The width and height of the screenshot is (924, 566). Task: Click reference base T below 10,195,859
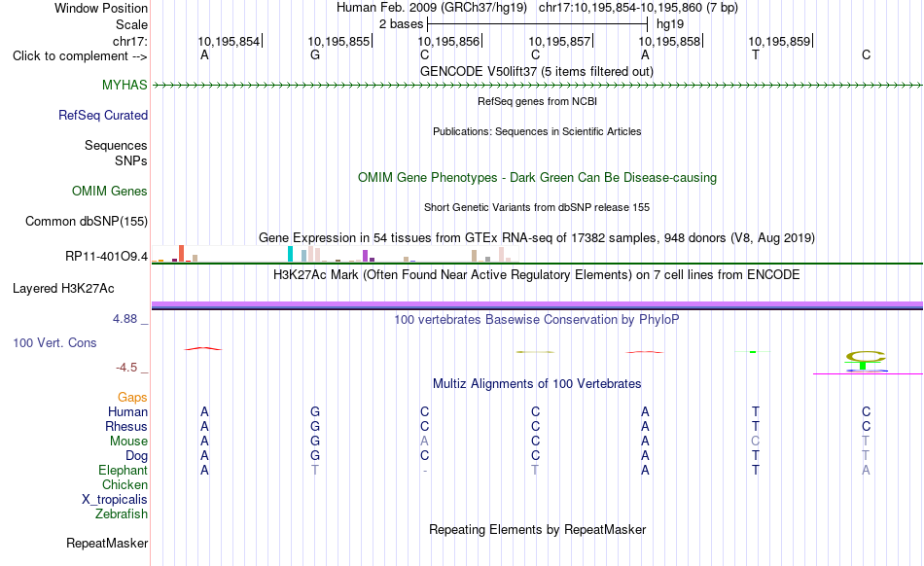[756, 55]
